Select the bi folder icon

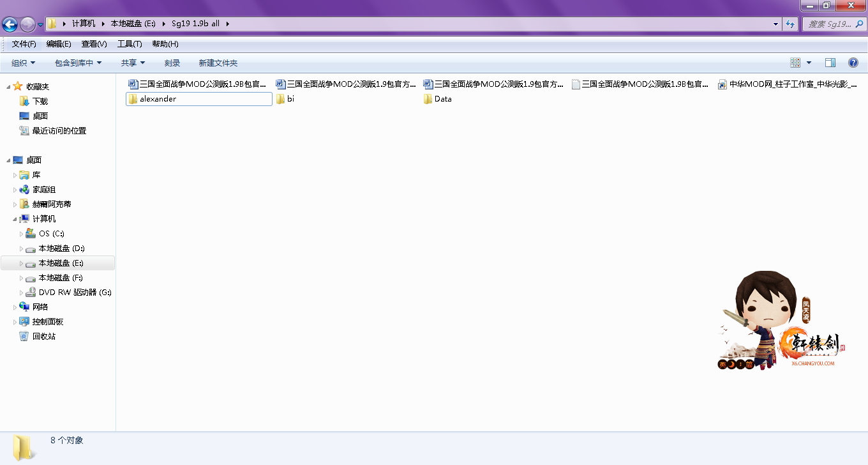click(280, 99)
